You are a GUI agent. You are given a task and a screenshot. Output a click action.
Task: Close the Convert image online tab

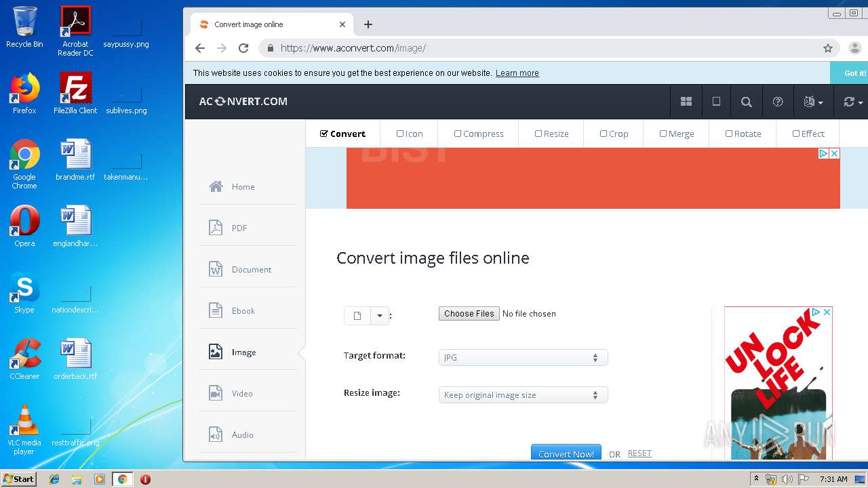point(342,24)
